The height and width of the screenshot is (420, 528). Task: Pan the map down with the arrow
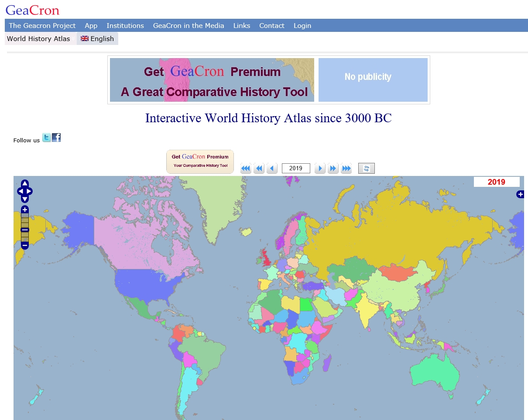(x=25, y=199)
